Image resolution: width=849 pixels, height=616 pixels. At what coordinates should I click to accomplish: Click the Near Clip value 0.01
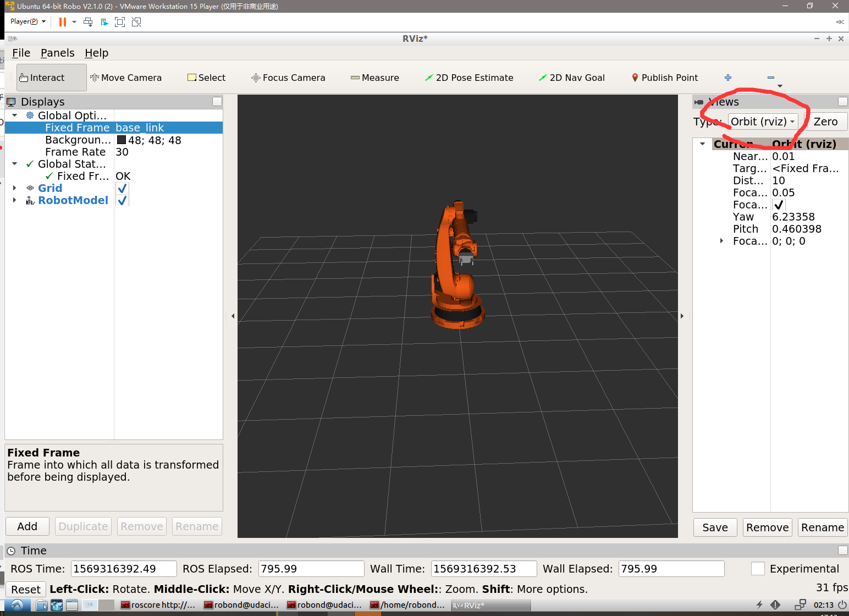[783, 156]
